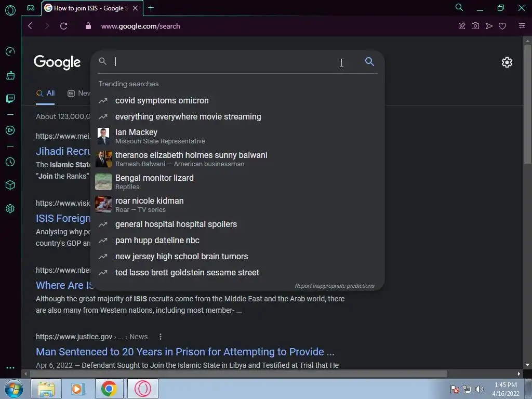Screen dimensions: 532x399
Task: Click the horizontal page scrollbar
Action: click(239, 374)
